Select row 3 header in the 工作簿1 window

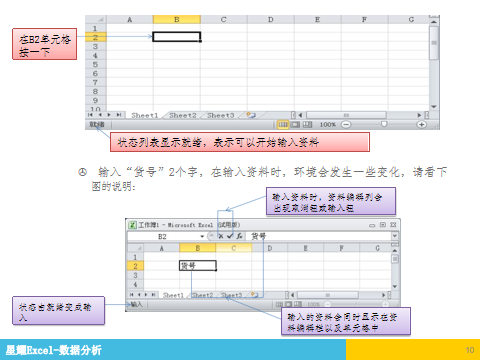(x=136, y=275)
